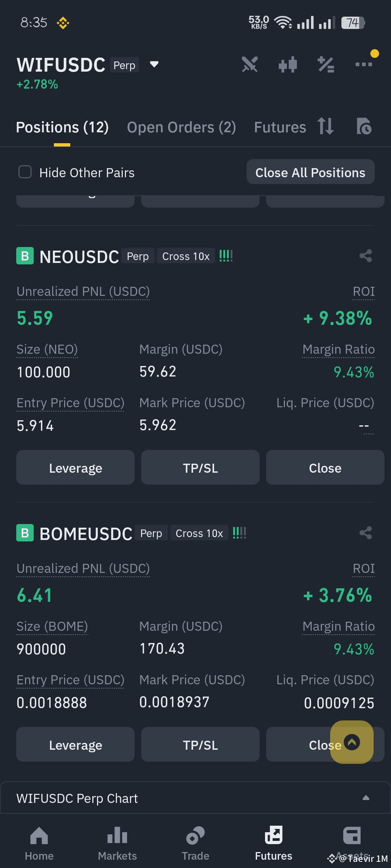Open the Home bottom tab

[x=39, y=843]
